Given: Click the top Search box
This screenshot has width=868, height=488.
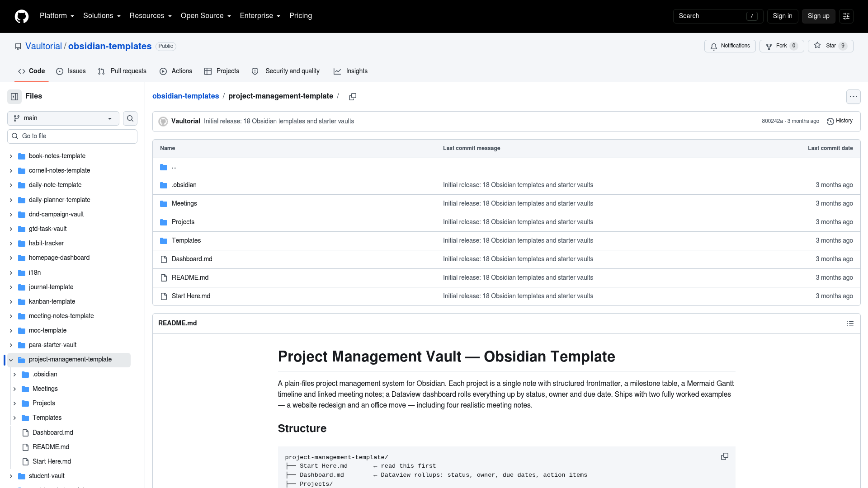Looking at the screenshot, I should point(718,16).
